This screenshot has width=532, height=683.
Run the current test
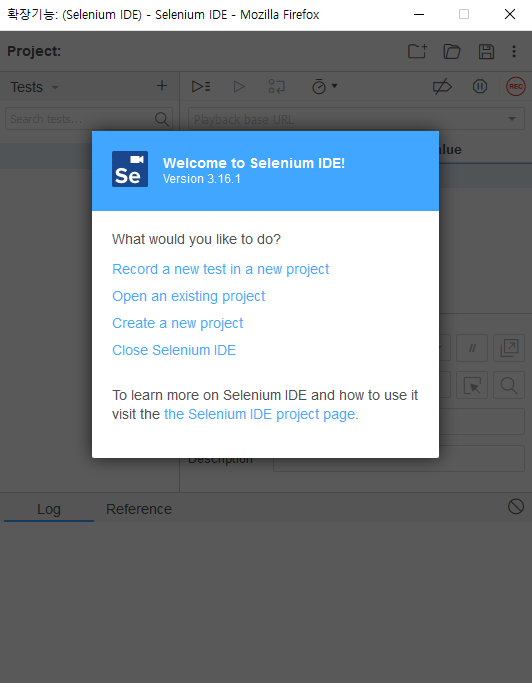click(x=239, y=86)
